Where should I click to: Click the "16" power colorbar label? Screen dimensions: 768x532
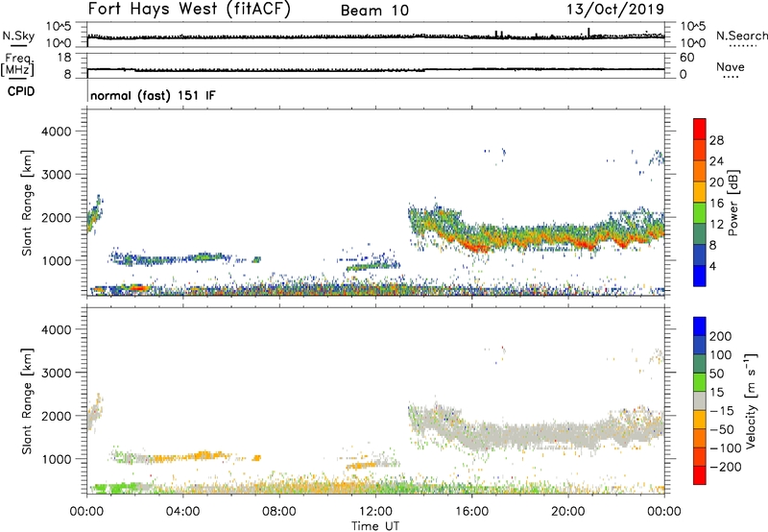(716, 204)
